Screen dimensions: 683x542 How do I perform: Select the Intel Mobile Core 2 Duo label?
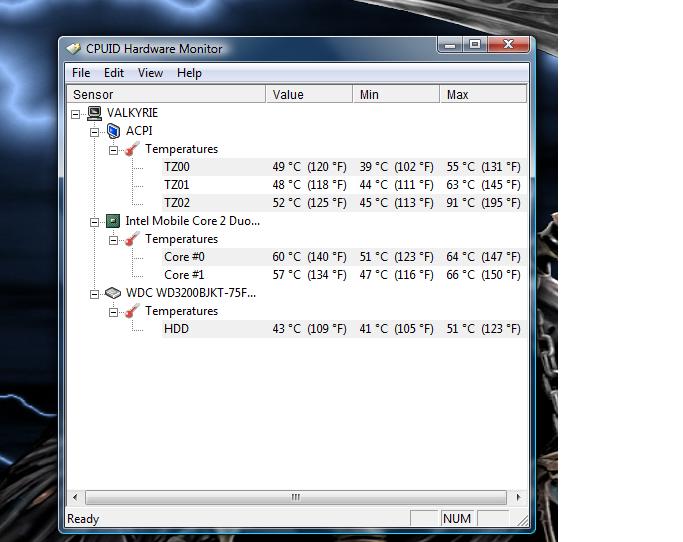click(x=193, y=221)
